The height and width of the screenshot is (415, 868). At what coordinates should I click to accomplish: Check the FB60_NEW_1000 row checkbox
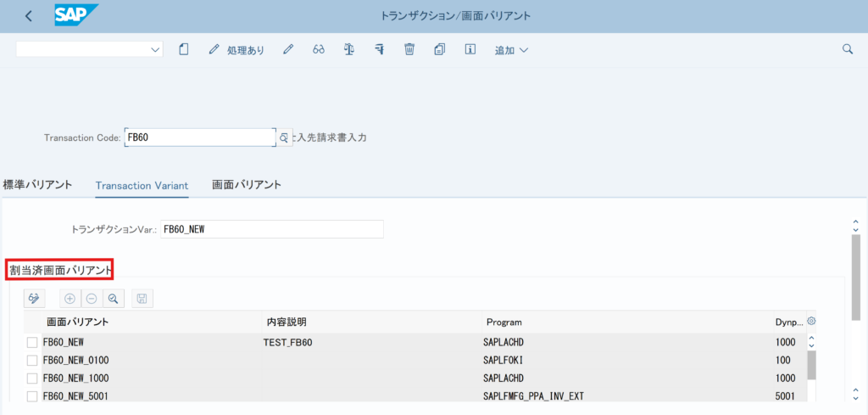coord(32,379)
